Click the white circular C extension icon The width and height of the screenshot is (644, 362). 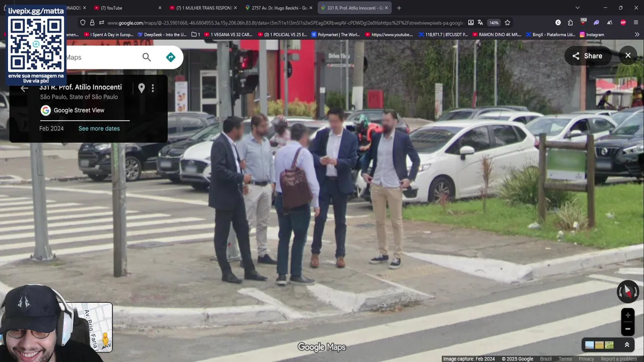[558, 23]
